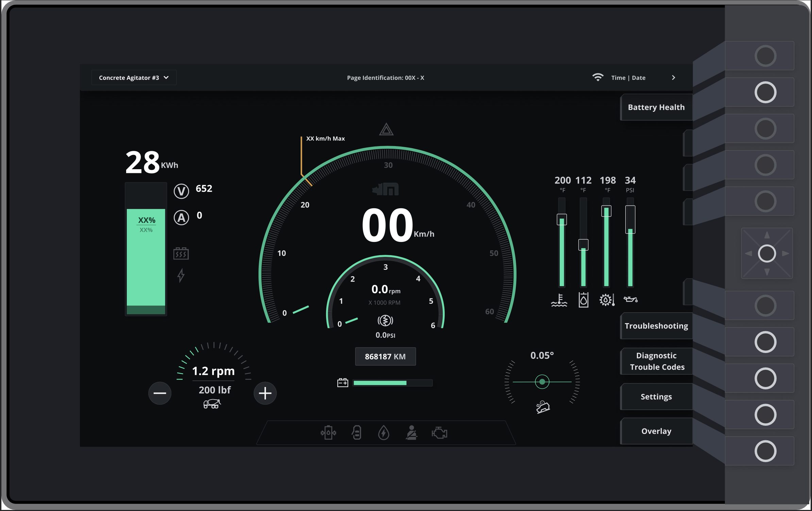812x511 pixels.
Task: Click the seatbelt warning icon
Action: pos(411,433)
